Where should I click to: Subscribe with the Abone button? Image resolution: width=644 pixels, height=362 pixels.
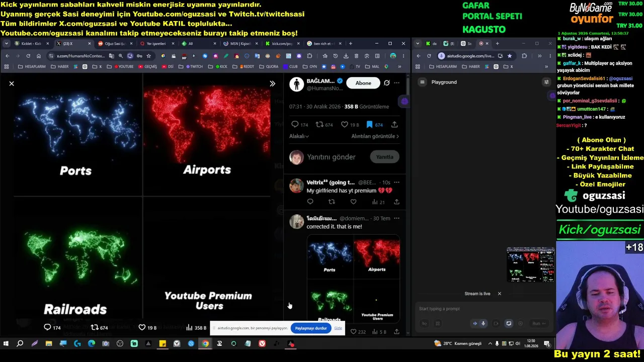coord(363,83)
